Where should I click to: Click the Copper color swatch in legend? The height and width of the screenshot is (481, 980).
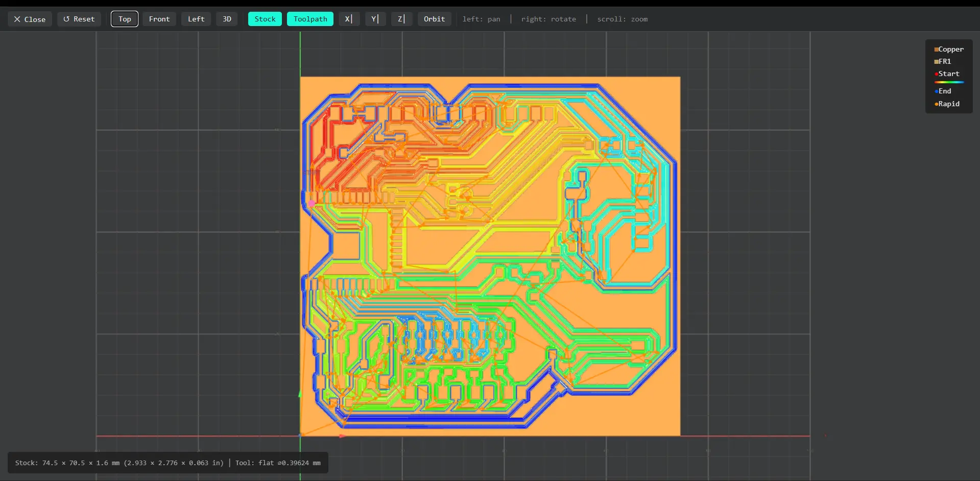point(936,50)
